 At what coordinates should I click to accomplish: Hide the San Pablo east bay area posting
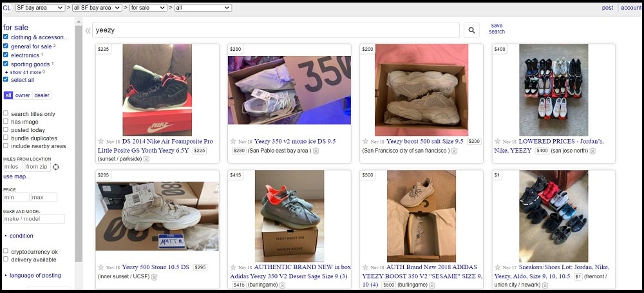click(x=316, y=151)
